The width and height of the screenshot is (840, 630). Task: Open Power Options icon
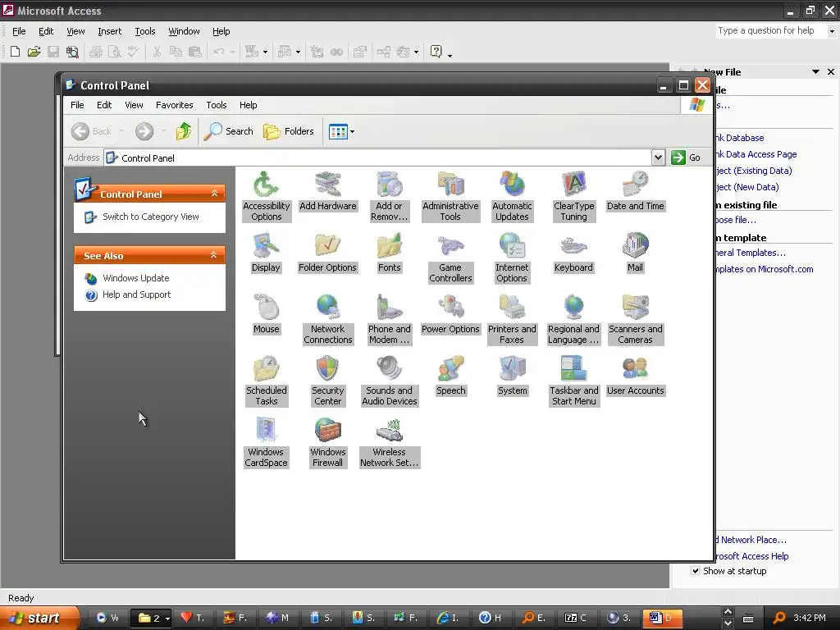(x=450, y=314)
